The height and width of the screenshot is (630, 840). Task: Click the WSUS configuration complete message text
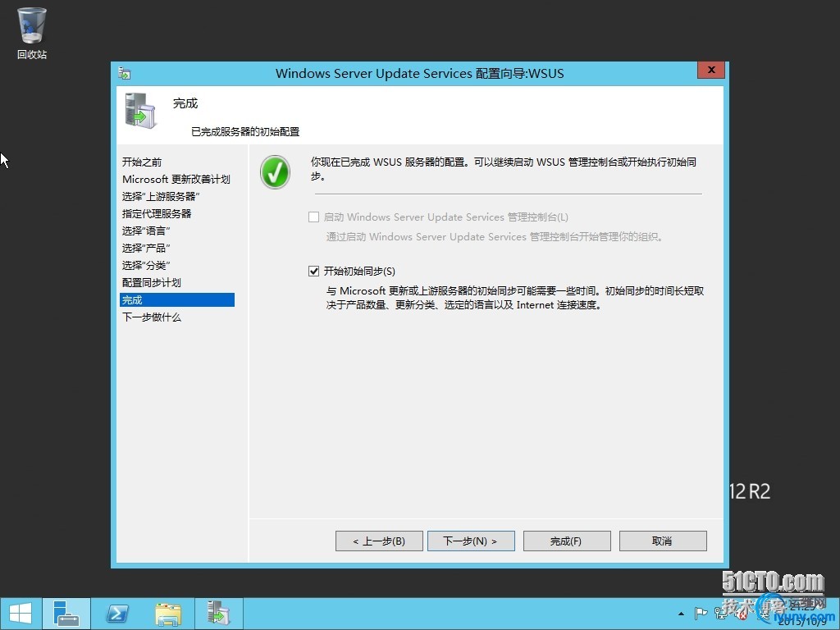point(504,169)
